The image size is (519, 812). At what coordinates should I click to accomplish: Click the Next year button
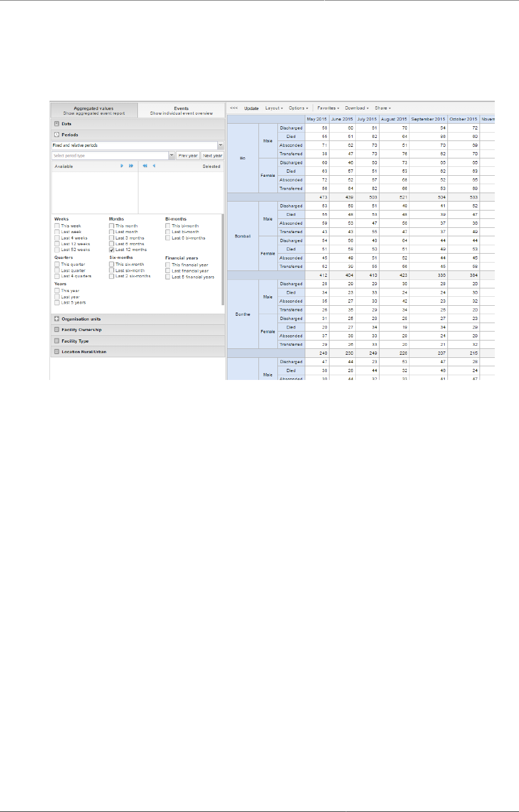(213, 156)
